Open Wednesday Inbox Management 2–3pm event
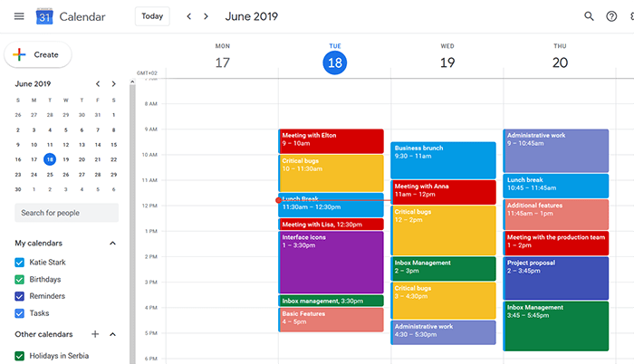This screenshot has width=634, height=364. (443, 269)
